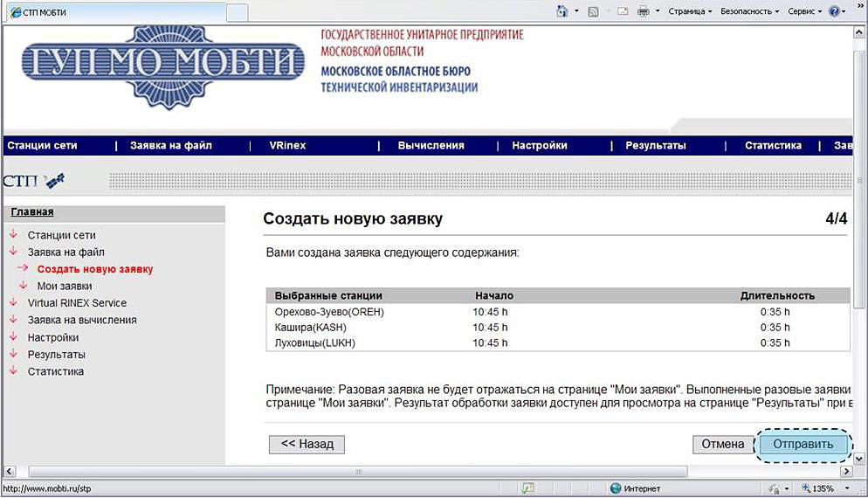Screen dimensions: 868x498
Task: Open Результаты in the blue navigation bar
Action: (656, 146)
